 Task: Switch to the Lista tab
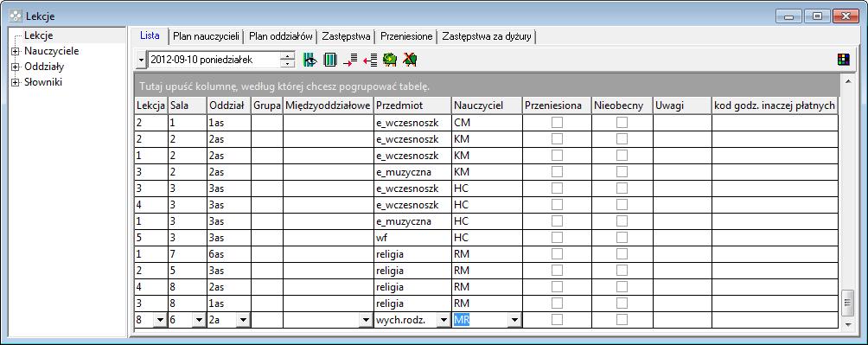point(150,36)
